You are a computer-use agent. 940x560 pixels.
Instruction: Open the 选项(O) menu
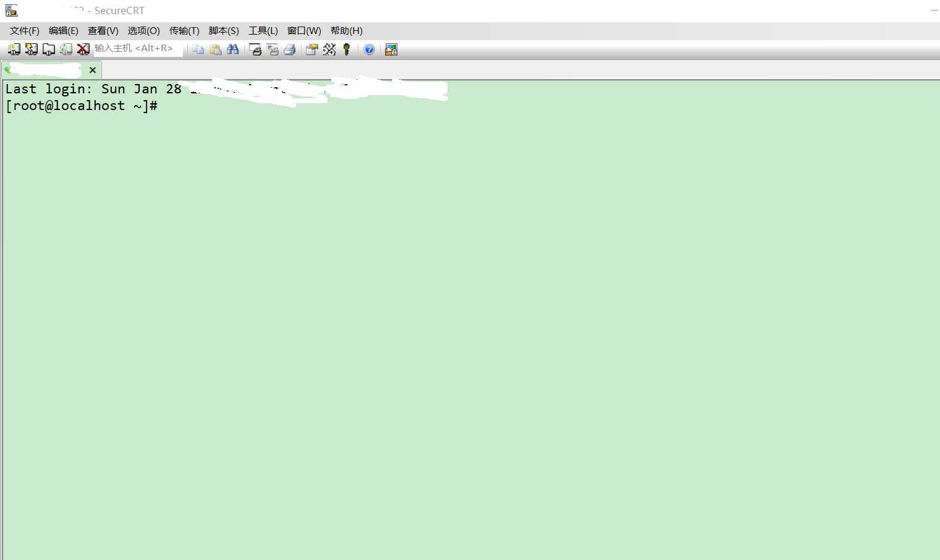[x=144, y=31]
